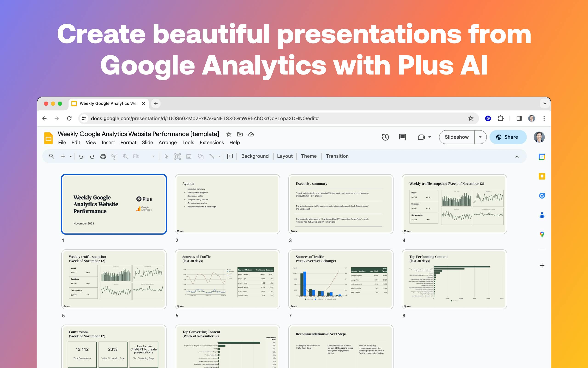Insert a shape
The image size is (588, 368).
[201, 156]
